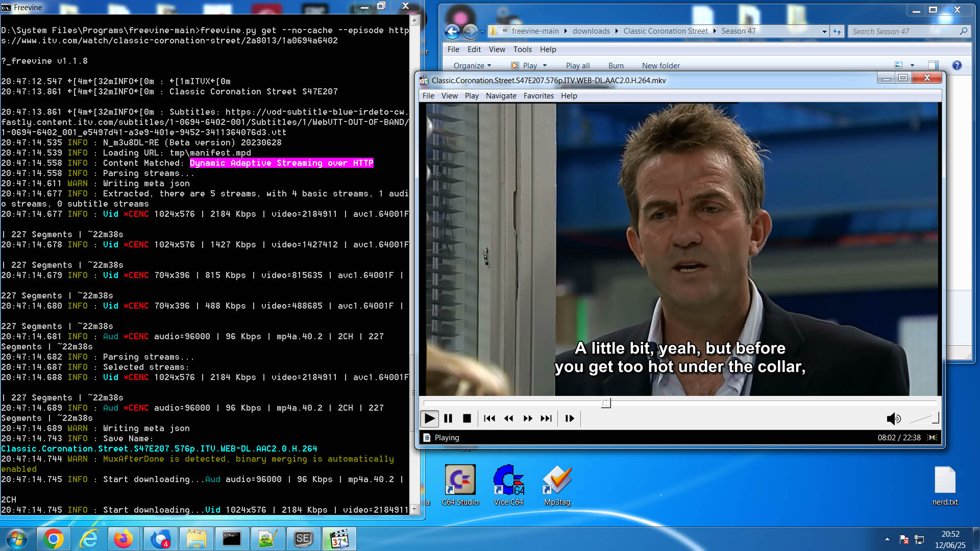Skip to next file button
Image resolution: width=980 pixels, height=551 pixels.
(x=546, y=418)
